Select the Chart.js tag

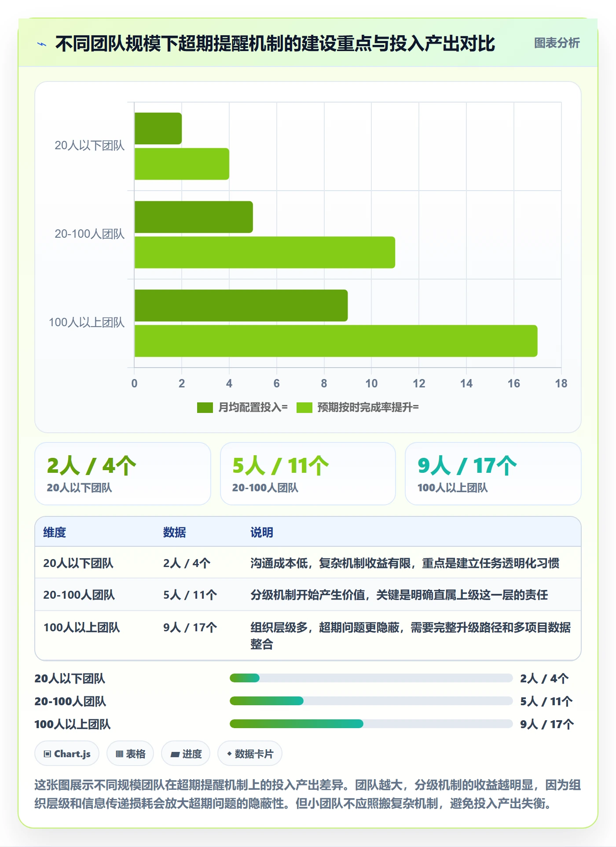(x=67, y=754)
